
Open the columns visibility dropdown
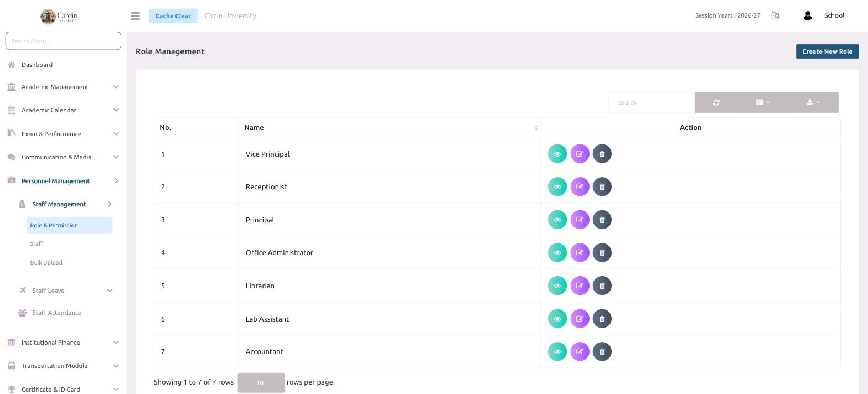(763, 102)
